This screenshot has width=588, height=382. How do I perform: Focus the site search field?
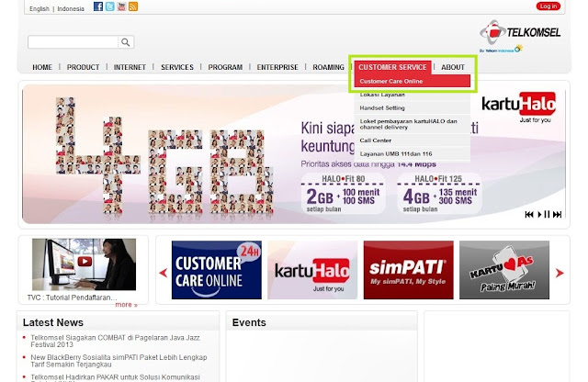point(73,42)
